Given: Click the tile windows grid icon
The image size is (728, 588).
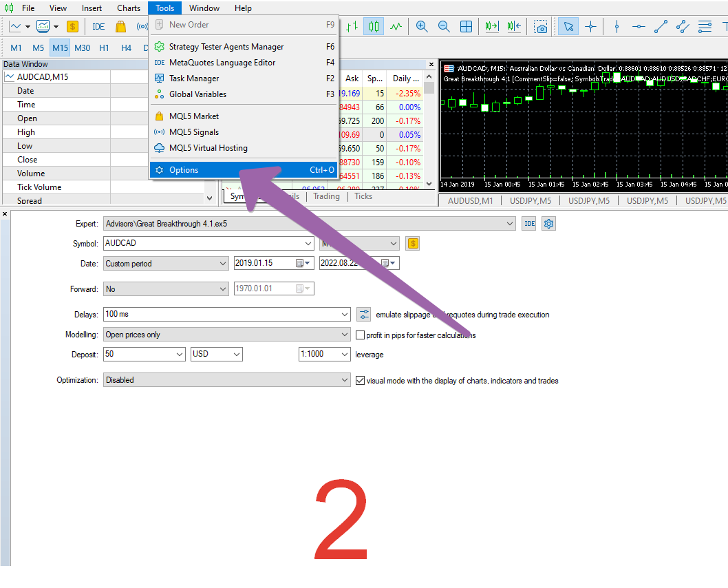Looking at the screenshot, I should (x=466, y=26).
